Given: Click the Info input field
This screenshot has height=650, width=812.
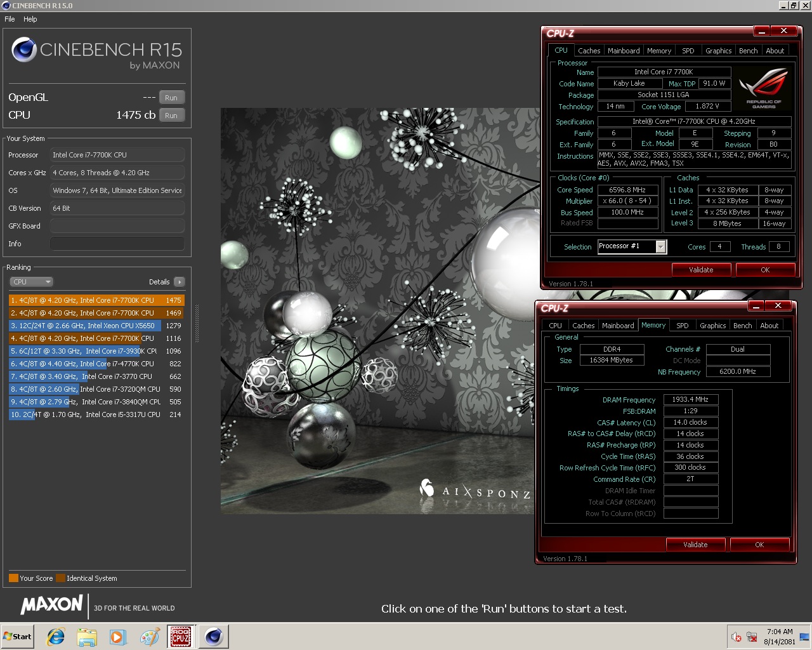Looking at the screenshot, I should tap(117, 244).
